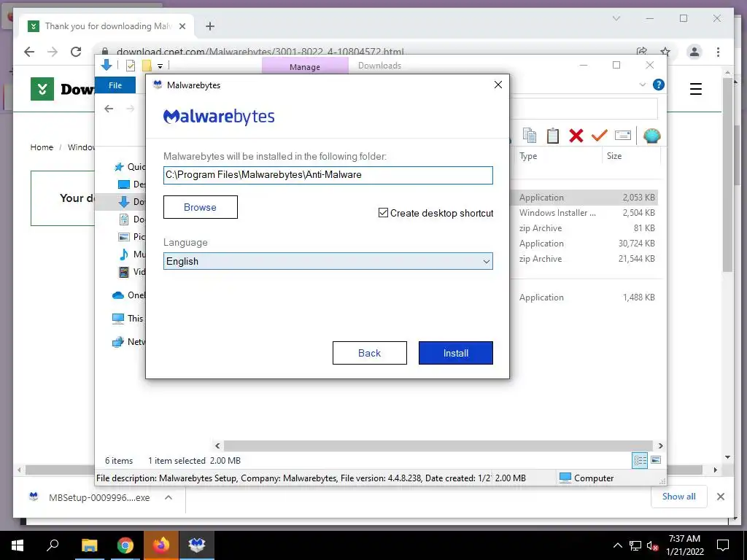Viewport: 747px width, 560px height.
Task: Switch Explorer to details view icon
Action: pos(640,460)
